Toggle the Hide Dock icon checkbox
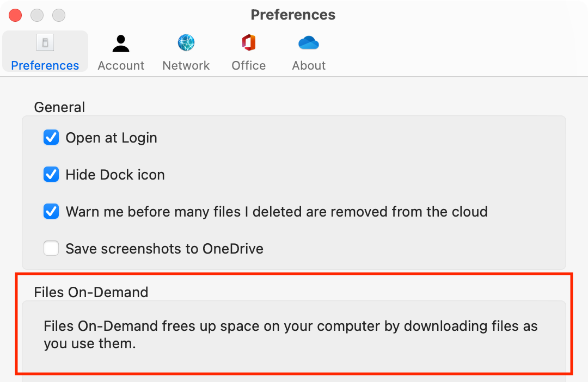 (x=51, y=175)
